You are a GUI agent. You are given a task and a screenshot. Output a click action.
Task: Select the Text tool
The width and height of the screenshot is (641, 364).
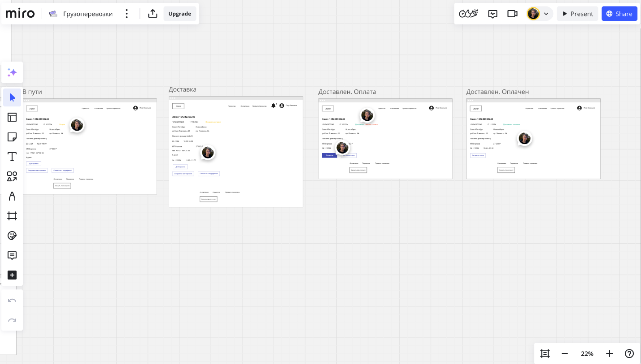tap(12, 157)
